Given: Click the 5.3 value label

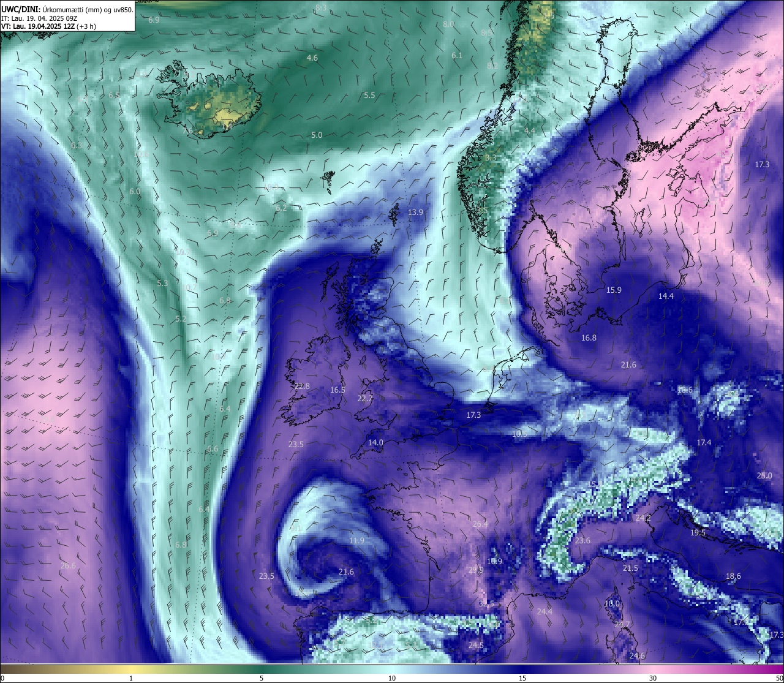Looking at the screenshot, I should 162,283.
